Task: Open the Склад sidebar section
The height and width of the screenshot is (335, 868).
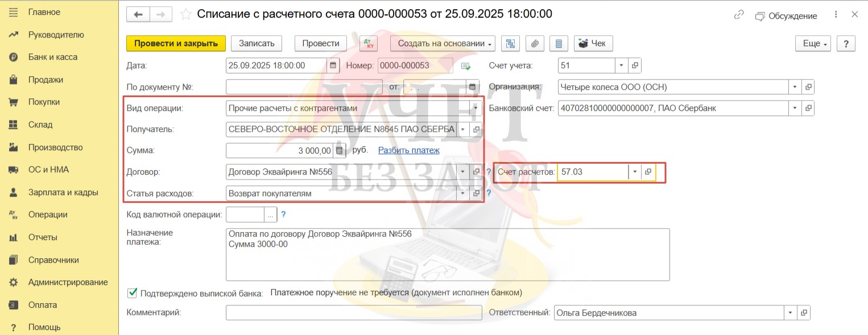Action: coord(40,125)
